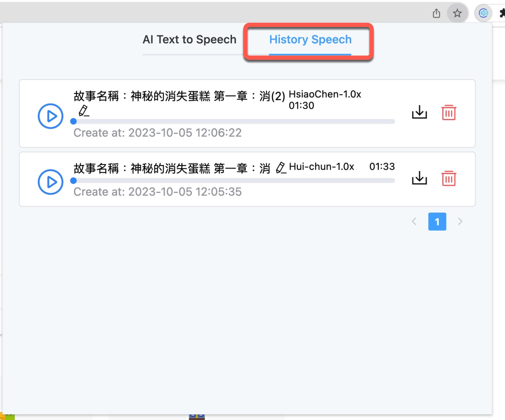Open the browser extensions puzzle icon

tap(502, 13)
